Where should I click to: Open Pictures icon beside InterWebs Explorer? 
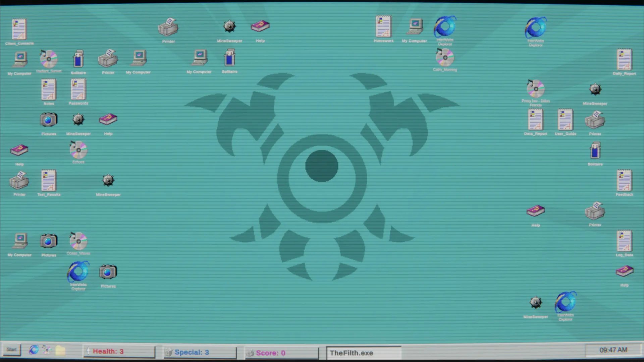[x=108, y=272]
